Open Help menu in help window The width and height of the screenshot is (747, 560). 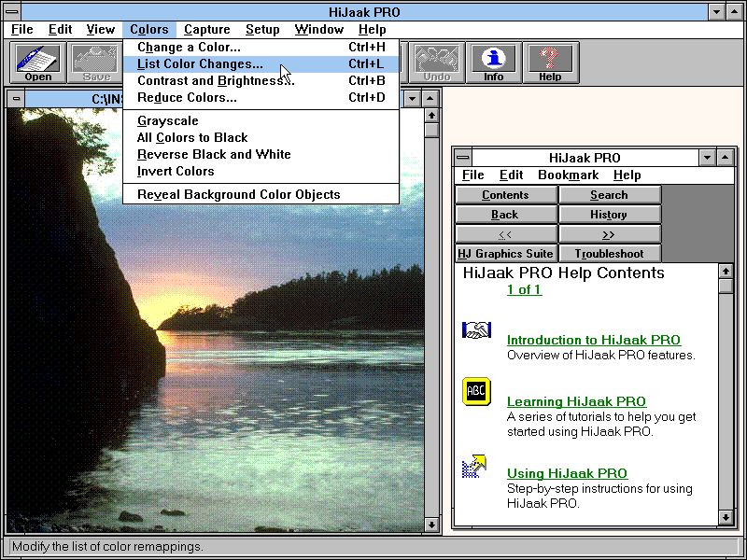tap(627, 175)
